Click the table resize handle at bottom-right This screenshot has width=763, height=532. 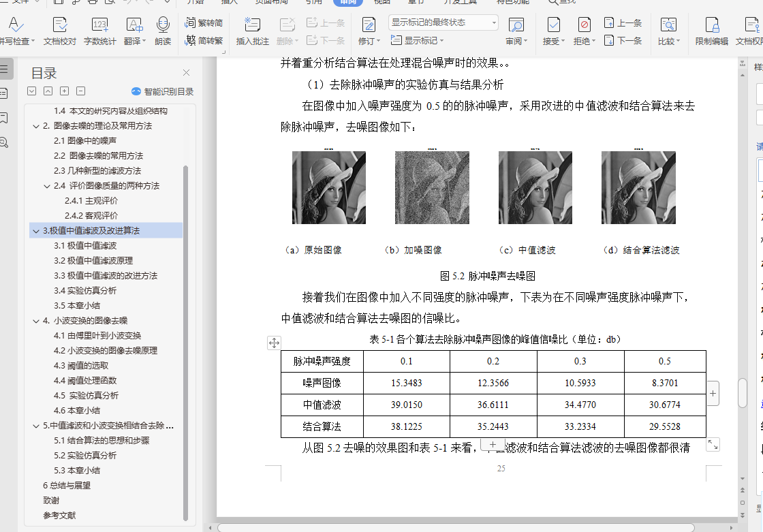click(713, 444)
